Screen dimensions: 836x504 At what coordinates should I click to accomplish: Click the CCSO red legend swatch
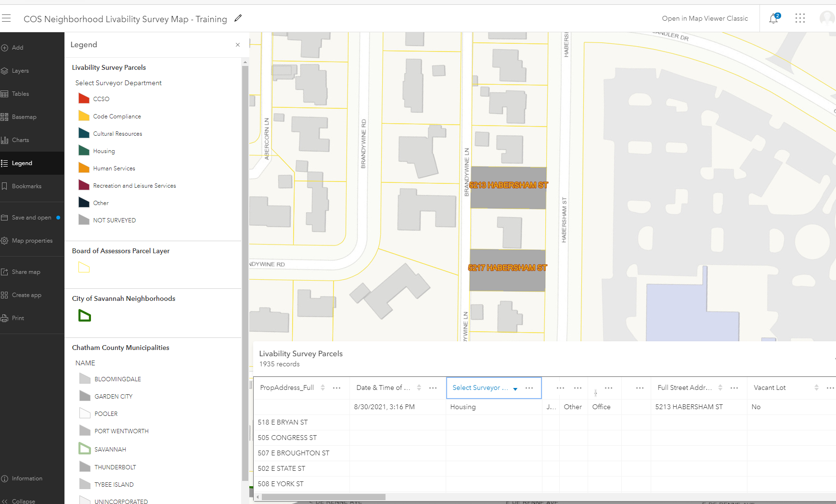(84, 99)
